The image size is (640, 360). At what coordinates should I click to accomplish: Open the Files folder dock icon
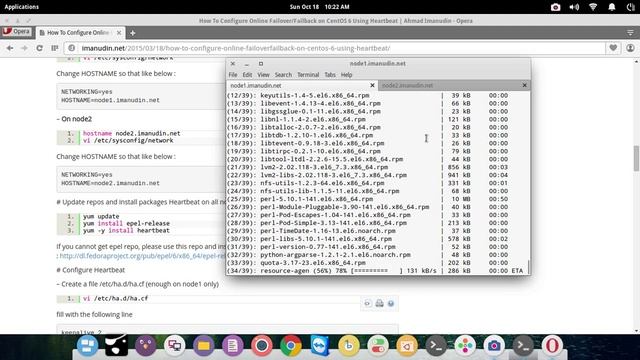(204, 346)
